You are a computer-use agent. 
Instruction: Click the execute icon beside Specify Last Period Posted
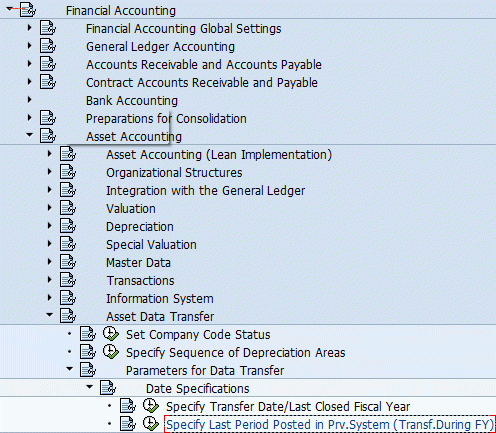point(151,424)
